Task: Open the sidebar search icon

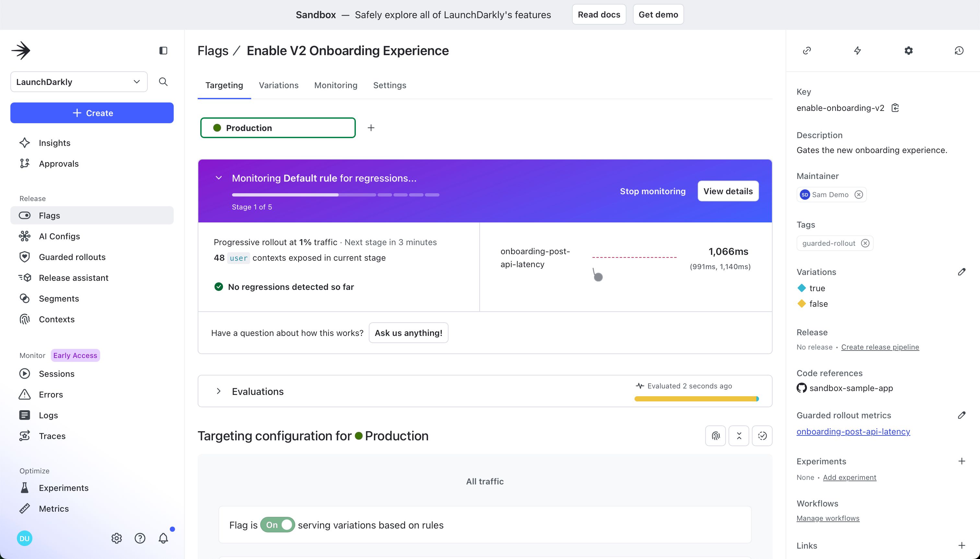Action: [163, 82]
